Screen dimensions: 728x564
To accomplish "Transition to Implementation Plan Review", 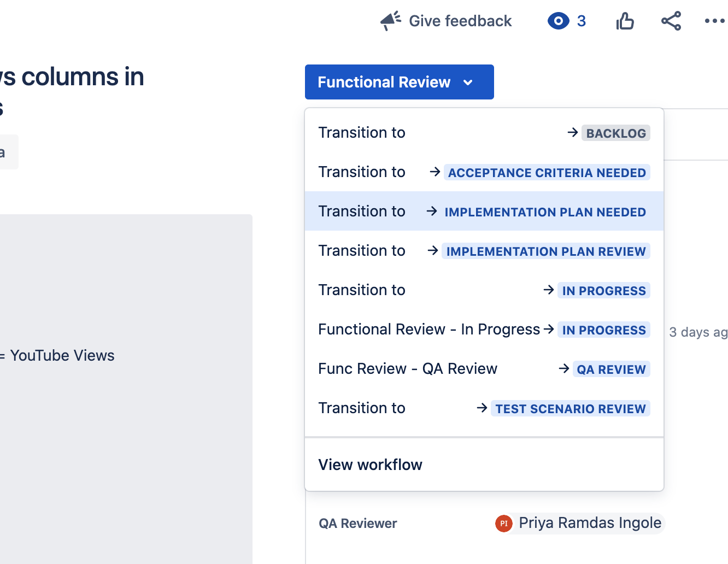I will point(484,251).
